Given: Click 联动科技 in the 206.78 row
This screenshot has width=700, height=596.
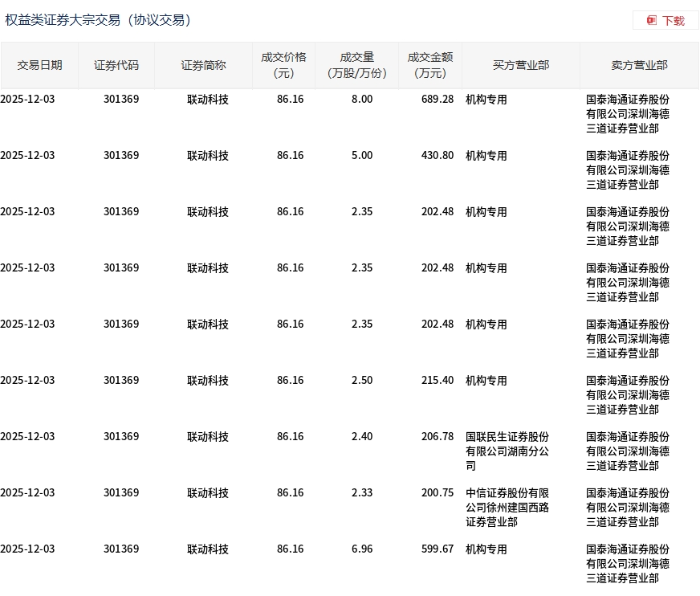Looking at the screenshot, I should pyautogui.click(x=208, y=437).
